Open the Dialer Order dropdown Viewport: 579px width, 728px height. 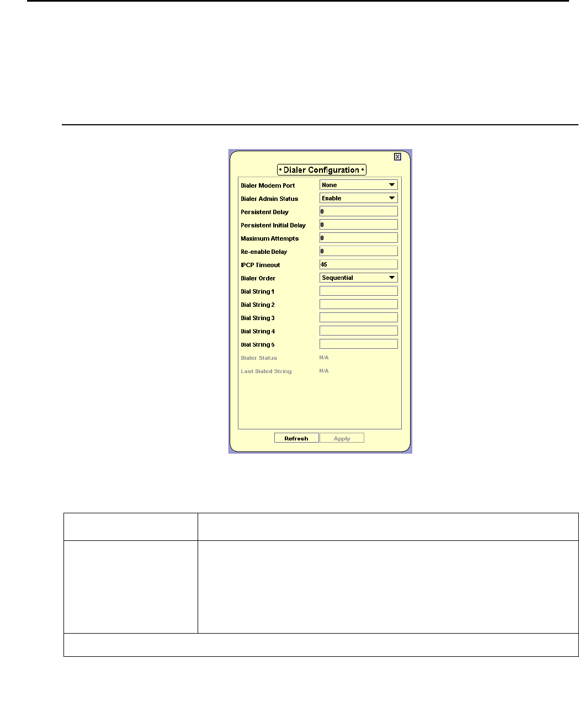tap(359, 278)
